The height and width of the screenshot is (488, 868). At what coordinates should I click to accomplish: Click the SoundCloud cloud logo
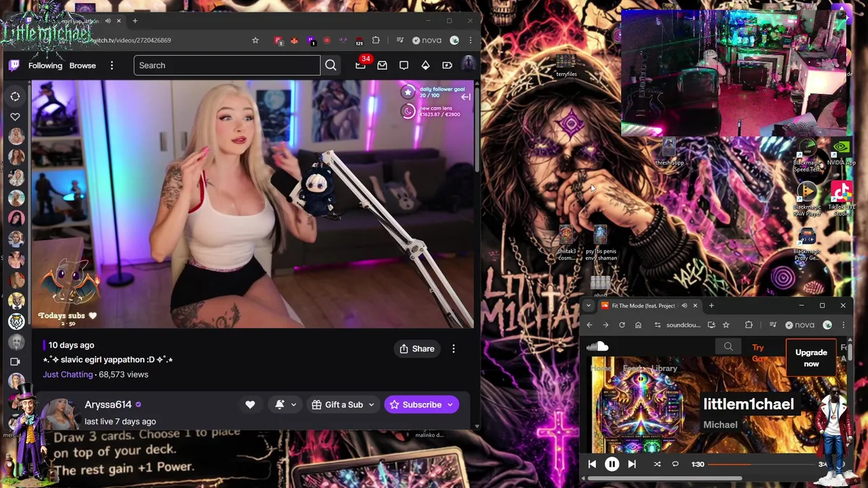click(597, 347)
